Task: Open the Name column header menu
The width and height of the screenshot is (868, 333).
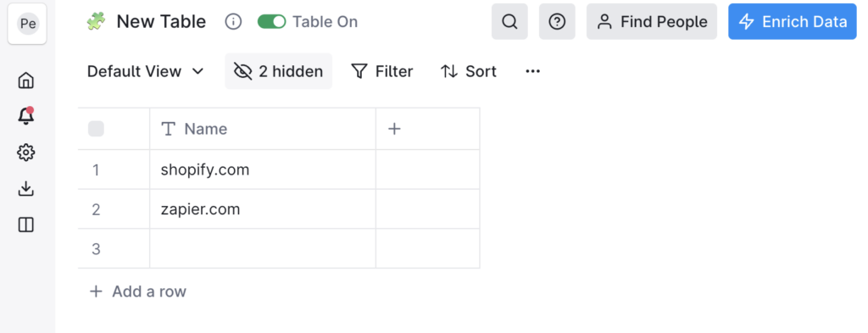Action: pos(263,129)
